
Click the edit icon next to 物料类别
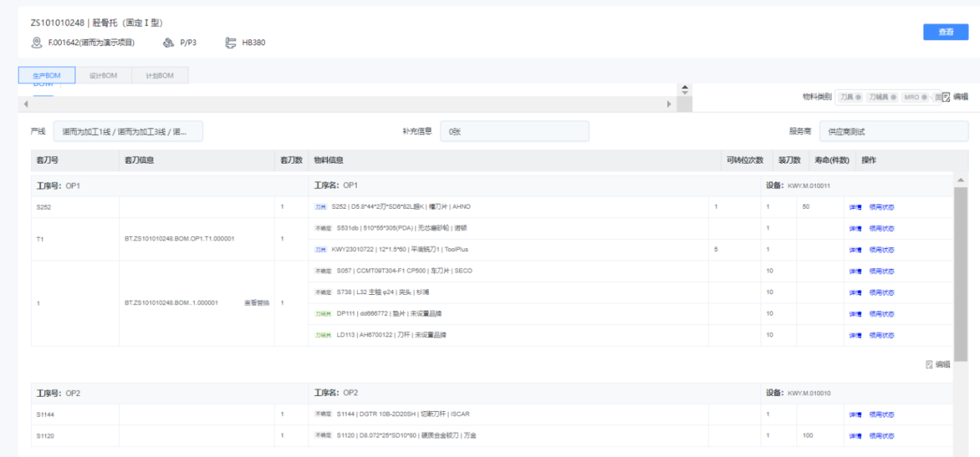click(x=946, y=97)
